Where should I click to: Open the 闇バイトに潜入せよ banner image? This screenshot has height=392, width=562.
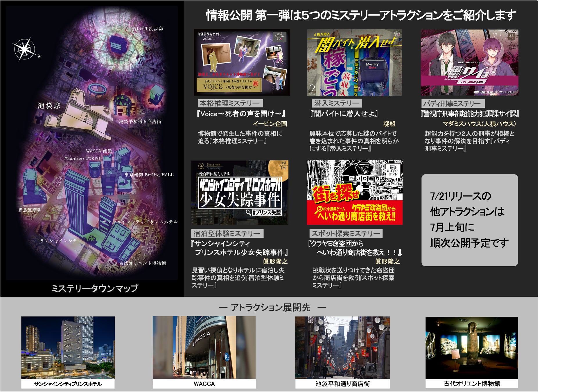(354, 62)
